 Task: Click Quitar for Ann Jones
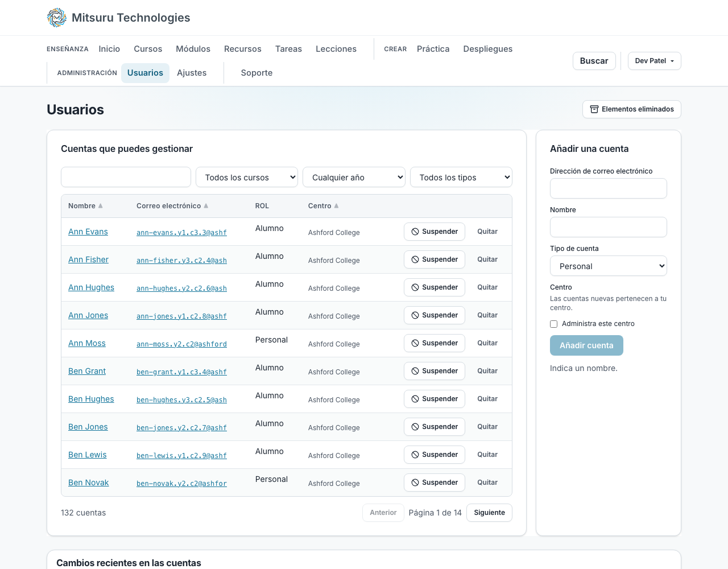(x=487, y=315)
